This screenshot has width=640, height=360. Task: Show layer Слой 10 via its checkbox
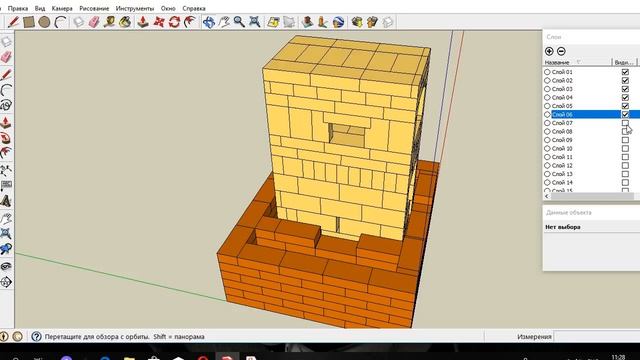click(x=625, y=149)
